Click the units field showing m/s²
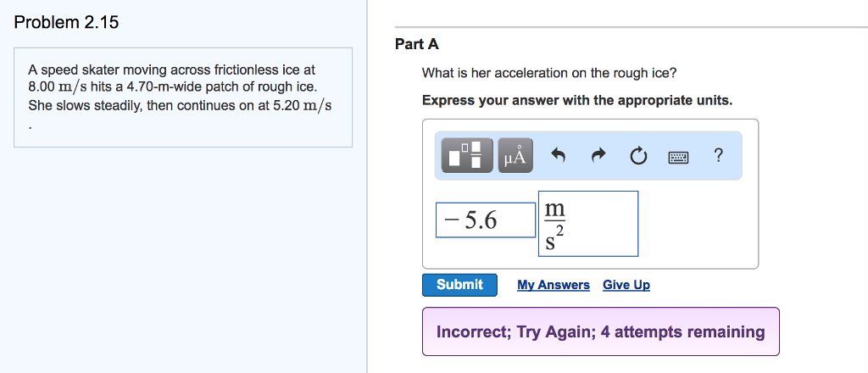 pyautogui.click(x=588, y=224)
